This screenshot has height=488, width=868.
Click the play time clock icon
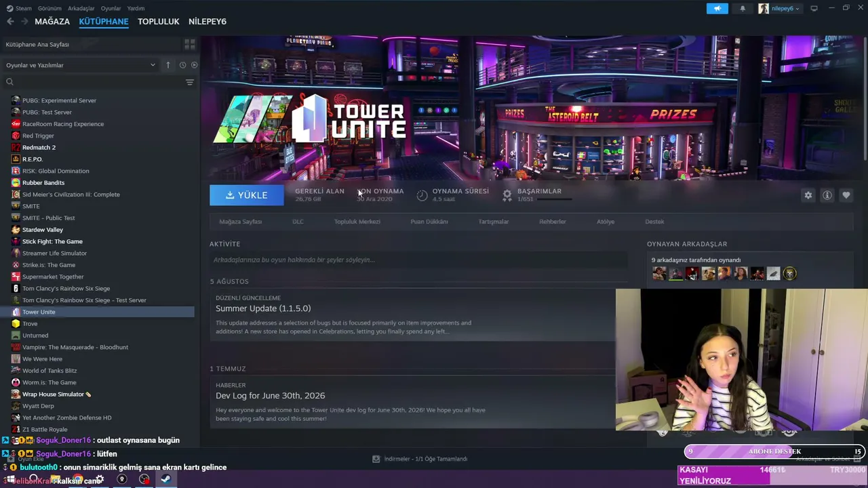coord(422,195)
